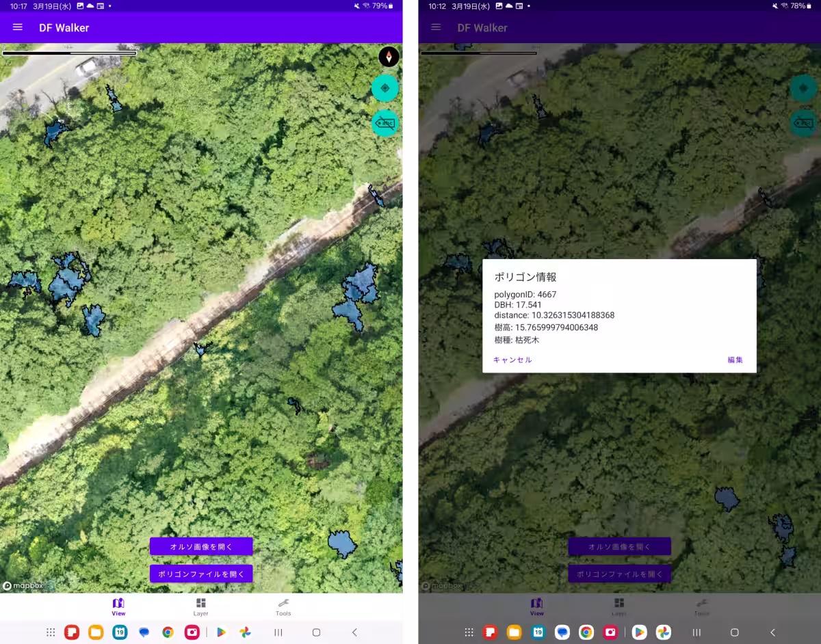Reset map orientation with the compass icon
The width and height of the screenshot is (821, 644).
(x=389, y=57)
